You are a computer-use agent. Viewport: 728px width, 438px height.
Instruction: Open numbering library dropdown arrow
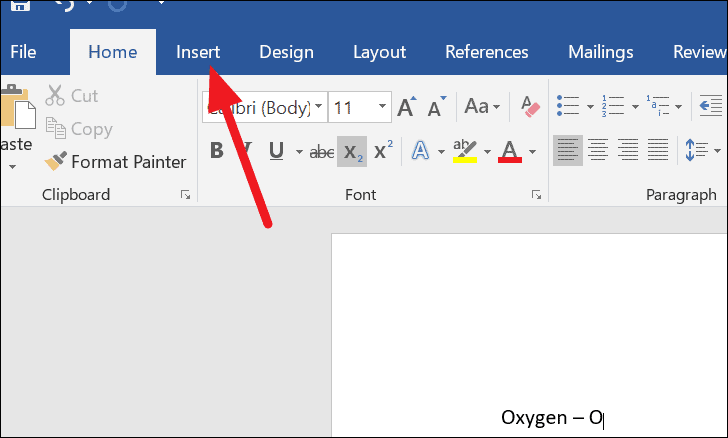click(635, 107)
